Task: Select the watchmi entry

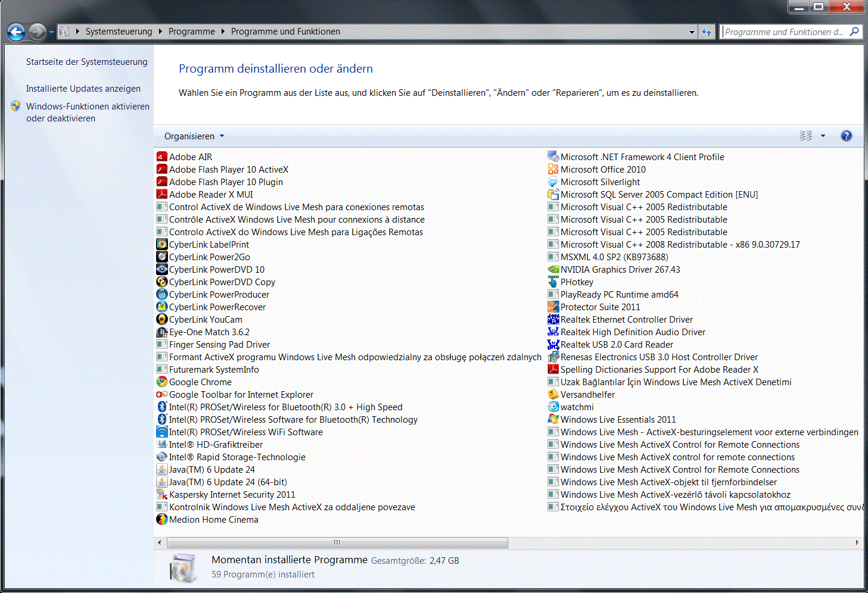Action: click(x=571, y=407)
